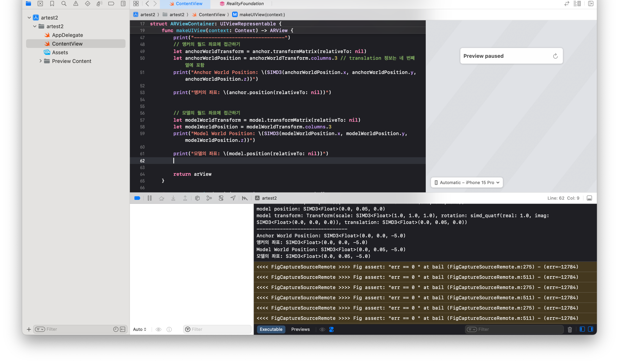
Task: Open the Issue navigator warning icon
Action: 76,4
